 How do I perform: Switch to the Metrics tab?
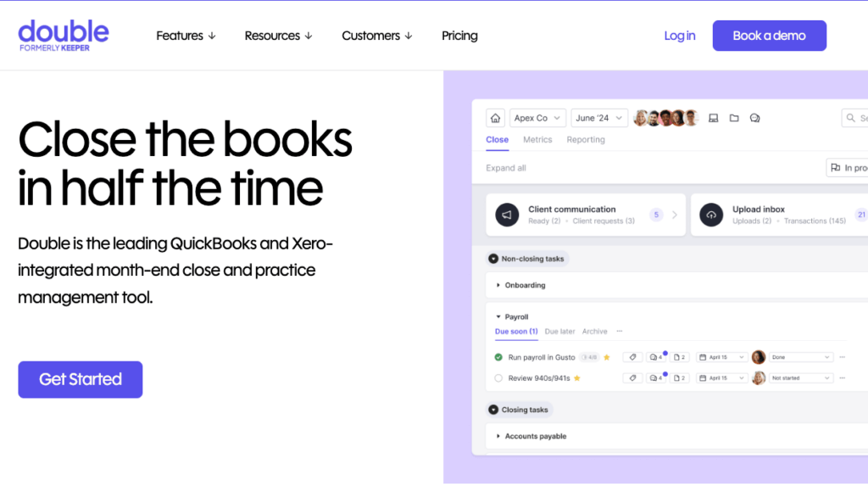point(537,140)
